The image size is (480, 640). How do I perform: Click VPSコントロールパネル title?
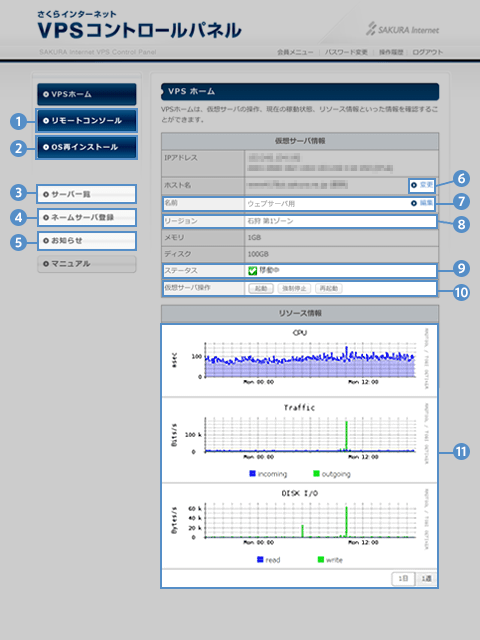coord(139,30)
